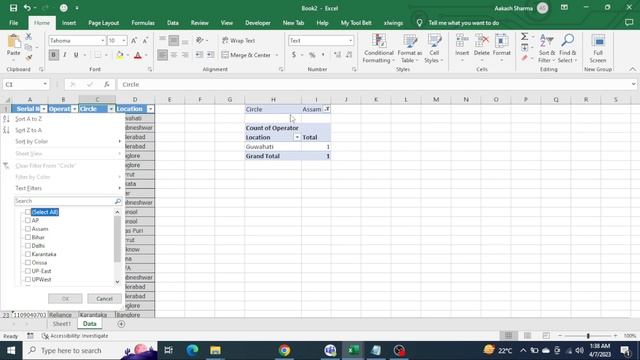The width and height of the screenshot is (640, 360).
Task: Open the Insert ribbon tab
Action: pos(69,23)
